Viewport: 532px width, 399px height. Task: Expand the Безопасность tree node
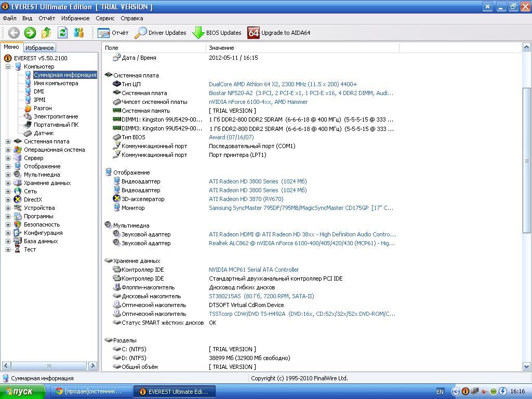click(8, 224)
